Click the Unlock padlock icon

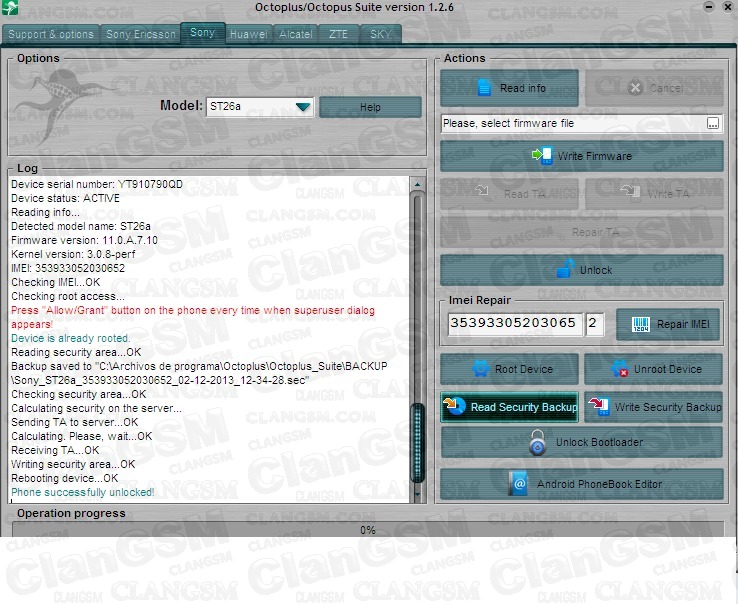point(565,268)
